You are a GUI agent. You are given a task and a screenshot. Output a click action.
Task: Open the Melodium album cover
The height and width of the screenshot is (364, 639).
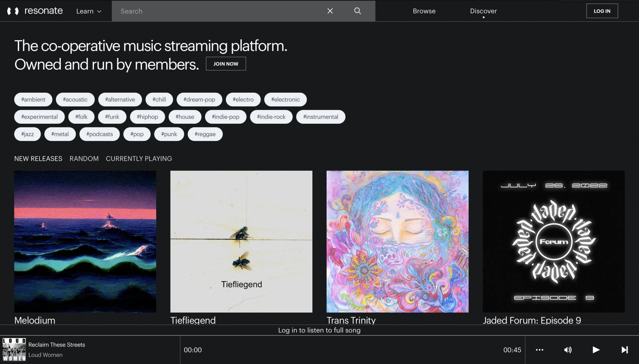tap(85, 242)
